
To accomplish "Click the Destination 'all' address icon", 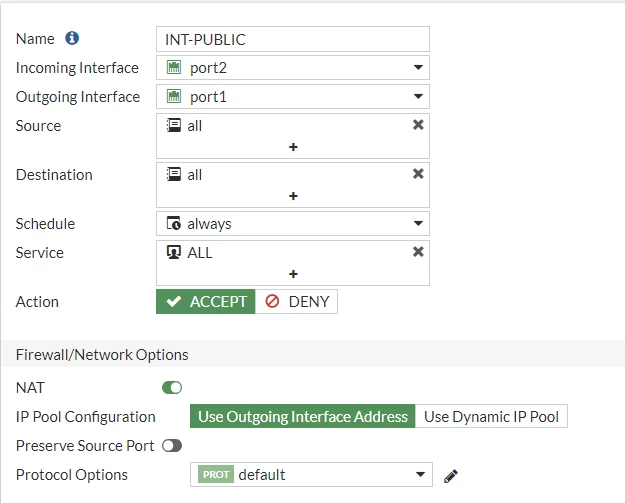I will pyautogui.click(x=174, y=174).
